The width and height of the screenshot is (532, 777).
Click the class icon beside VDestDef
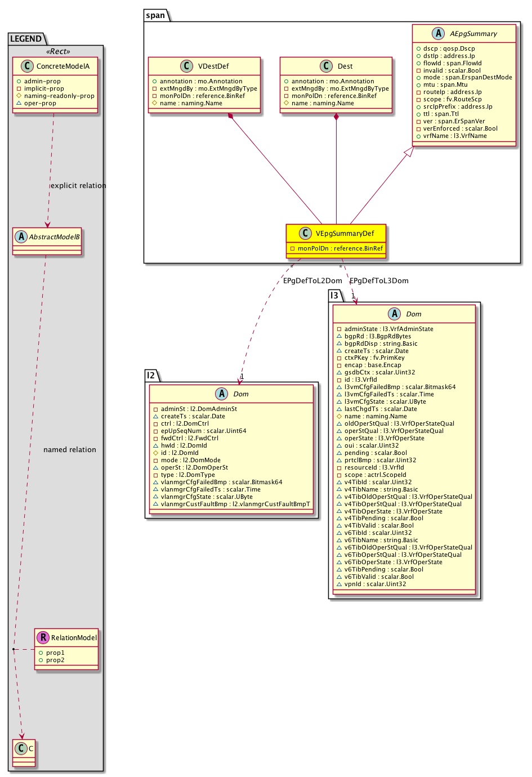[x=187, y=66]
